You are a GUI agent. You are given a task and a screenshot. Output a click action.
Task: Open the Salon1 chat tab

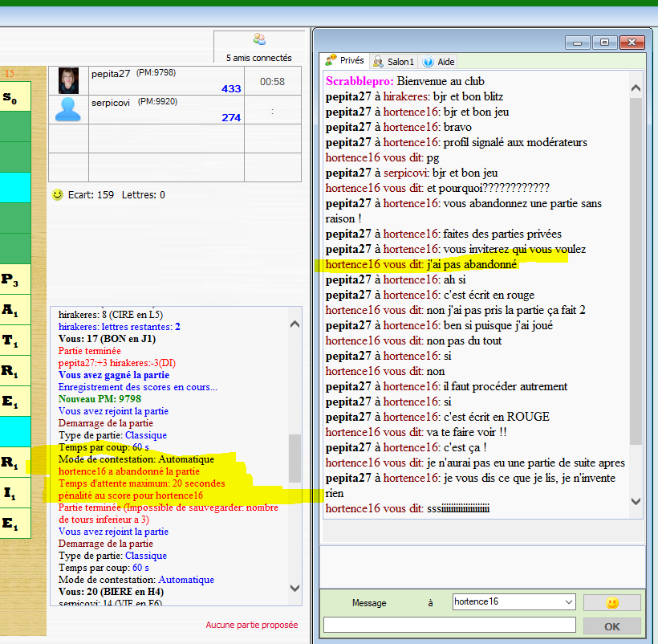point(393,62)
